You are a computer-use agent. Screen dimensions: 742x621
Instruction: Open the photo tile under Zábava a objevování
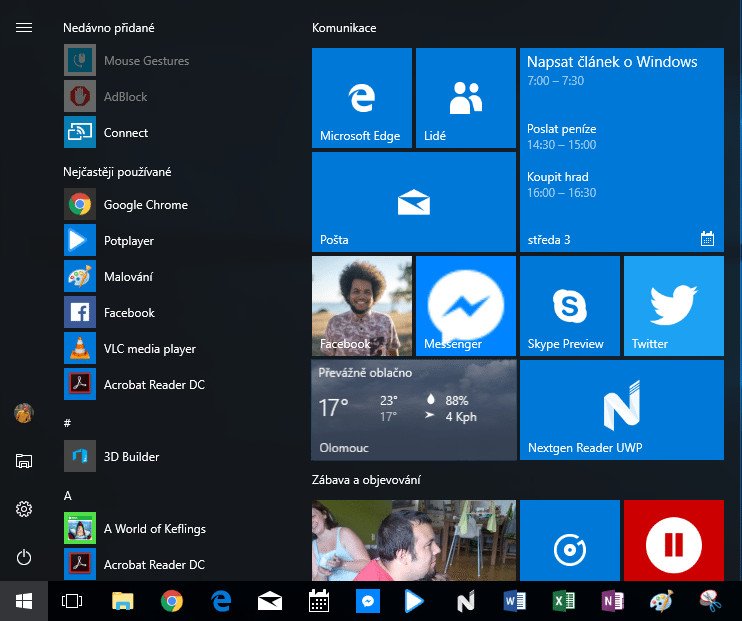(414, 540)
